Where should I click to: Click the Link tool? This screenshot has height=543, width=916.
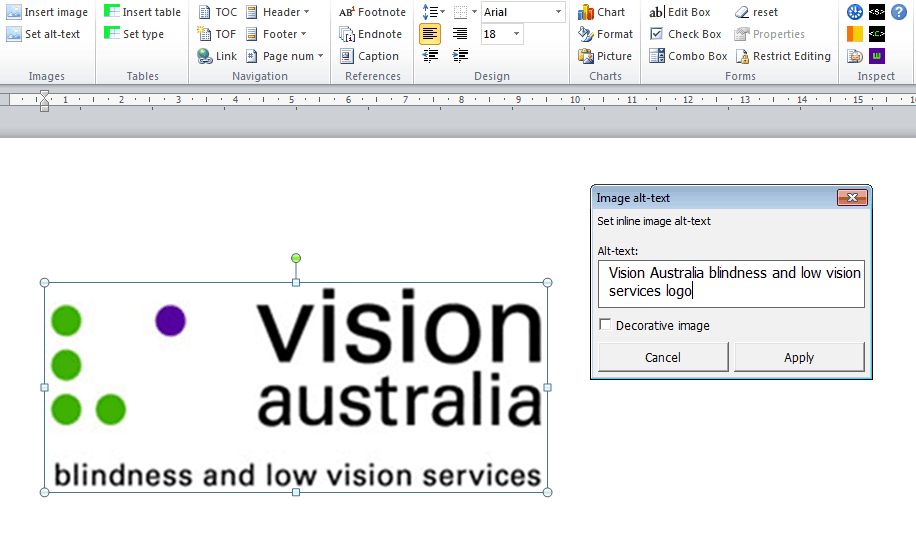(217, 56)
